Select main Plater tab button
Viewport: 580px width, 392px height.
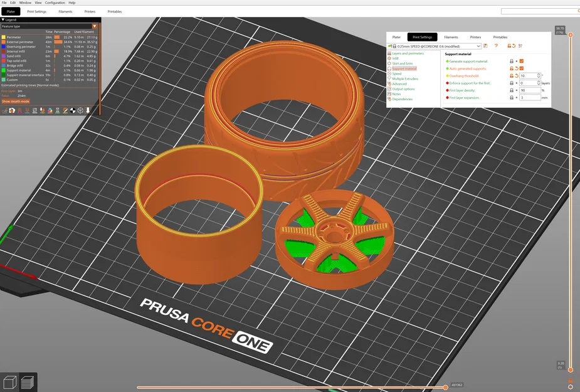tap(11, 11)
